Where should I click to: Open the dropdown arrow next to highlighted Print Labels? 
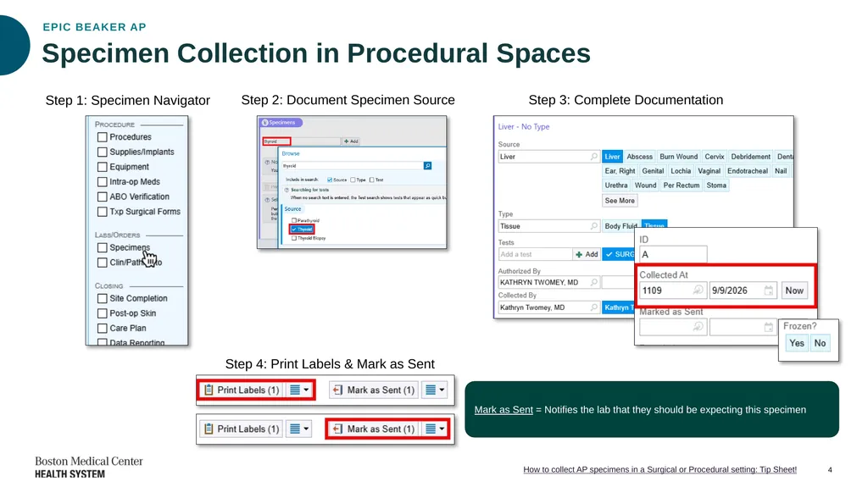point(299,390)
